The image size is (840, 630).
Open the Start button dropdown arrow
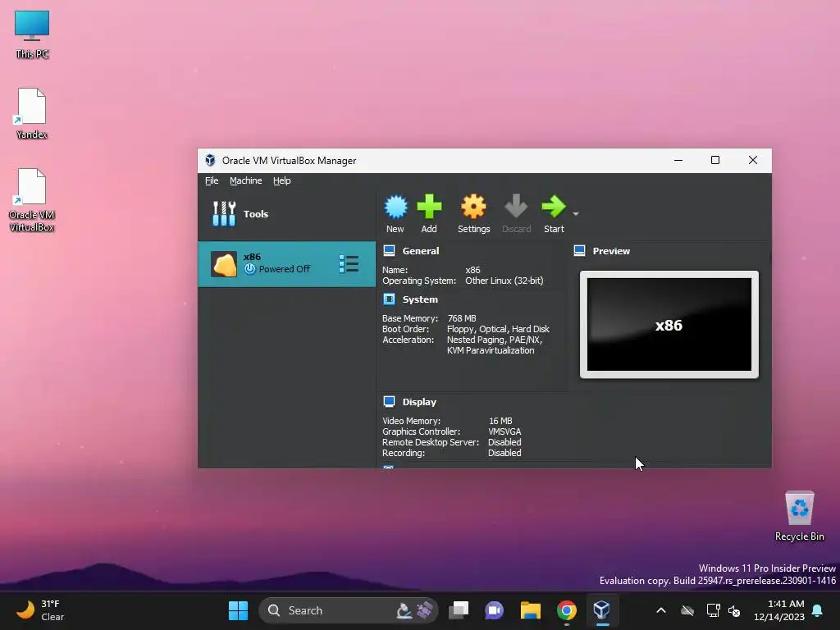(x=575, y=214)
